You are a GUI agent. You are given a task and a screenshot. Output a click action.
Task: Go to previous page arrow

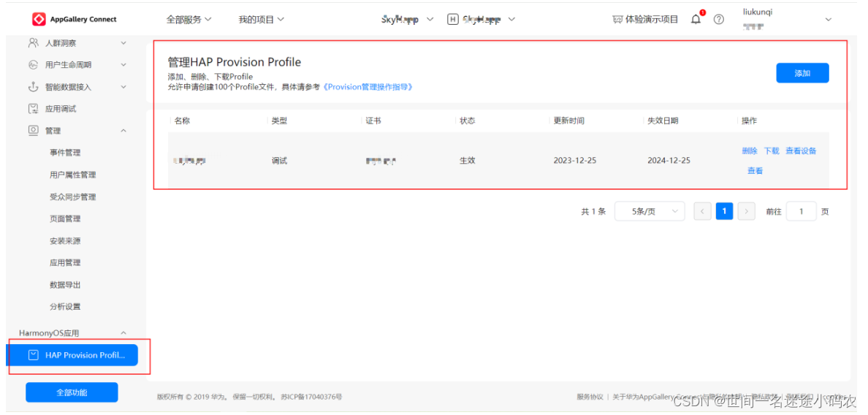[x=702, y=211]
